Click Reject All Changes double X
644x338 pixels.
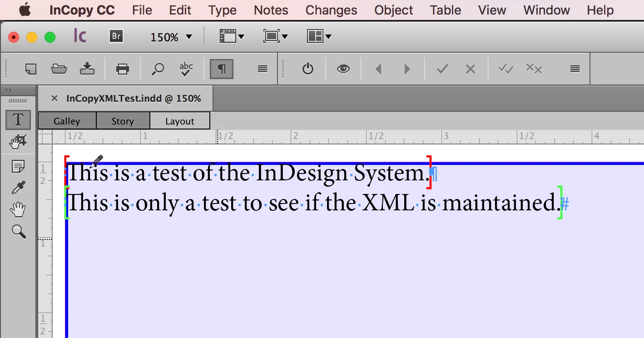[534, 69]
